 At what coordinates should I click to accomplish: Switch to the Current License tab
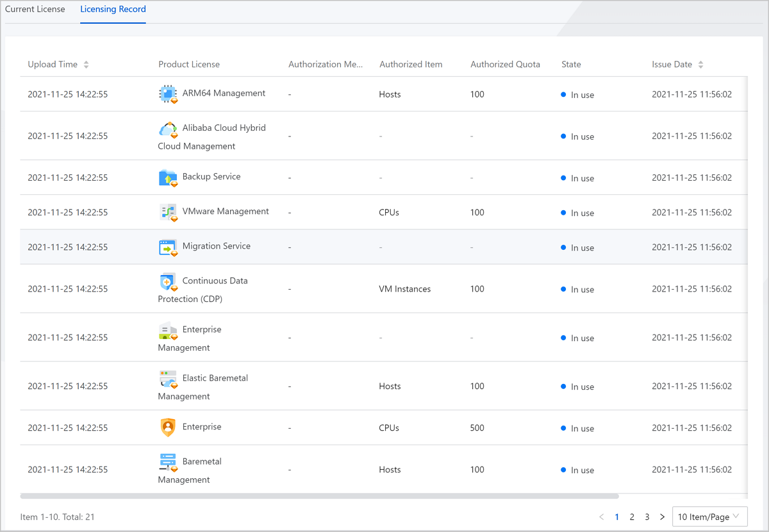35,10
